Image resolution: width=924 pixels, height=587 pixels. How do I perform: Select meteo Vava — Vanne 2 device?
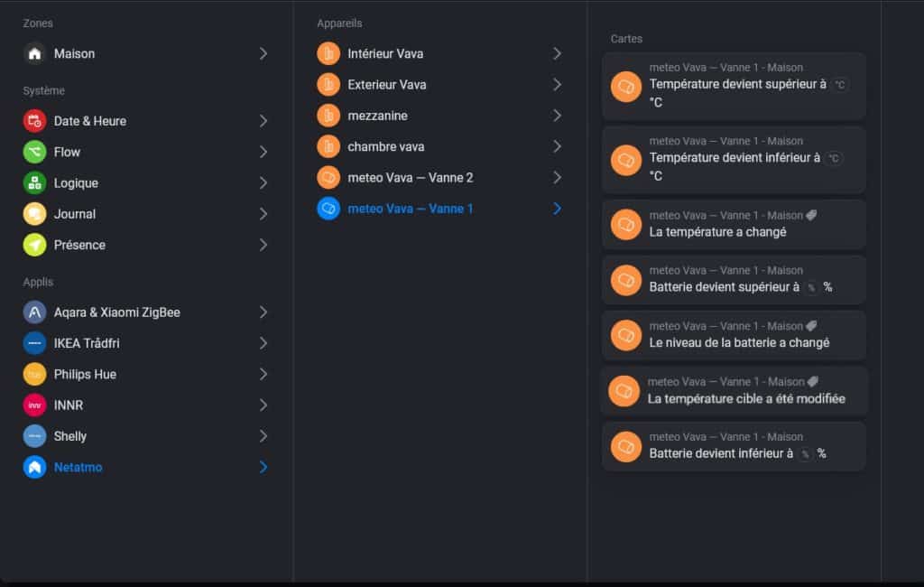click(x=439, y=178)
